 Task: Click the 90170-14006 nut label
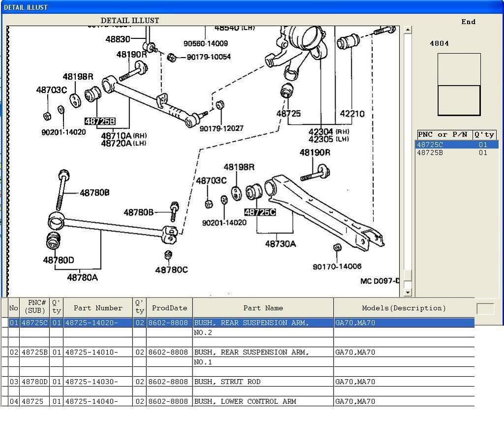tap(337, 266)
